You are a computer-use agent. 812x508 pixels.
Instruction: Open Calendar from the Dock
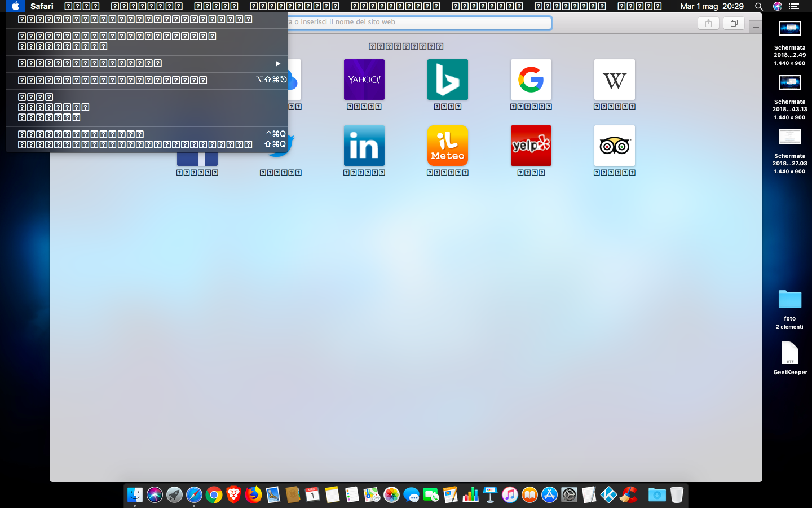(312, 495)
